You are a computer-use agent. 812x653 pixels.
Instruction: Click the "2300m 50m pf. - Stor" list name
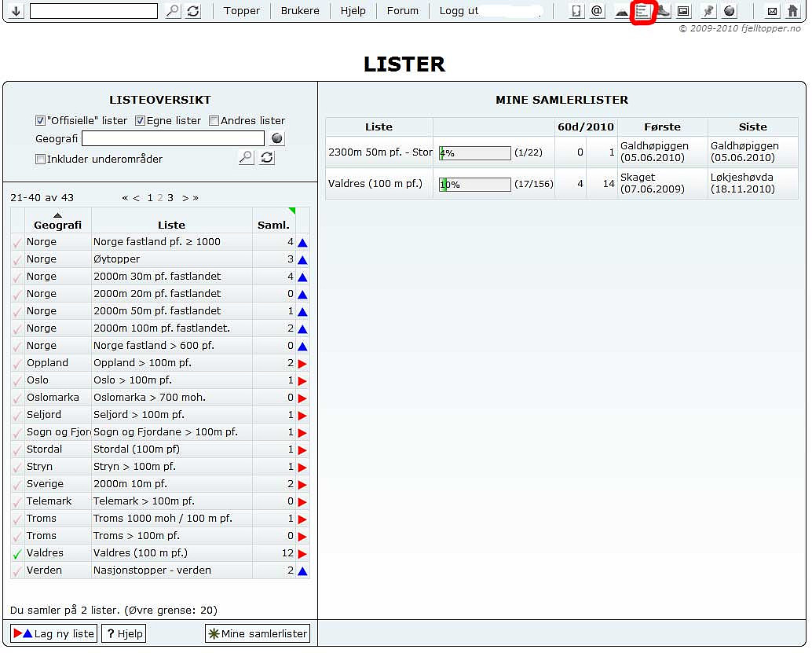tap(380, 152)
